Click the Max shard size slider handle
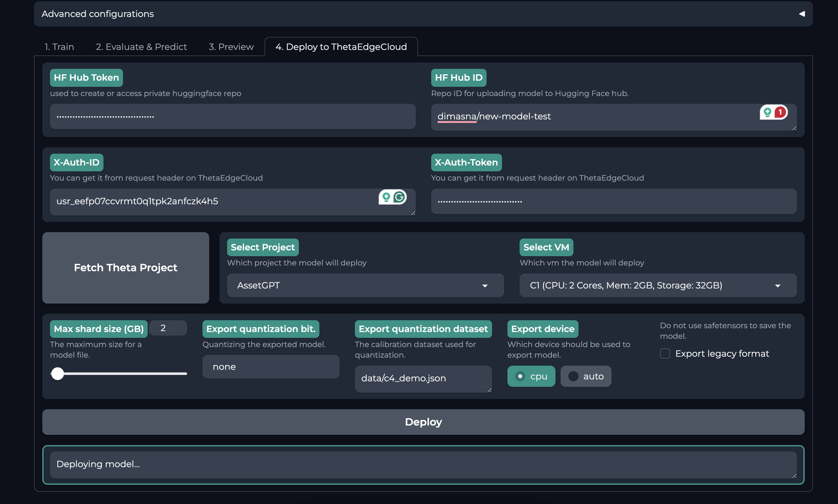 (x=58, y=374)
